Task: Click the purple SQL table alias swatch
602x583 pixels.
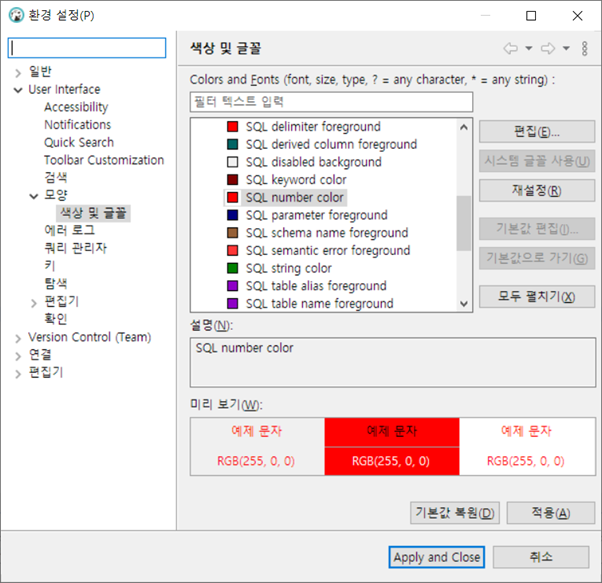Action: (x=232, y=286)
